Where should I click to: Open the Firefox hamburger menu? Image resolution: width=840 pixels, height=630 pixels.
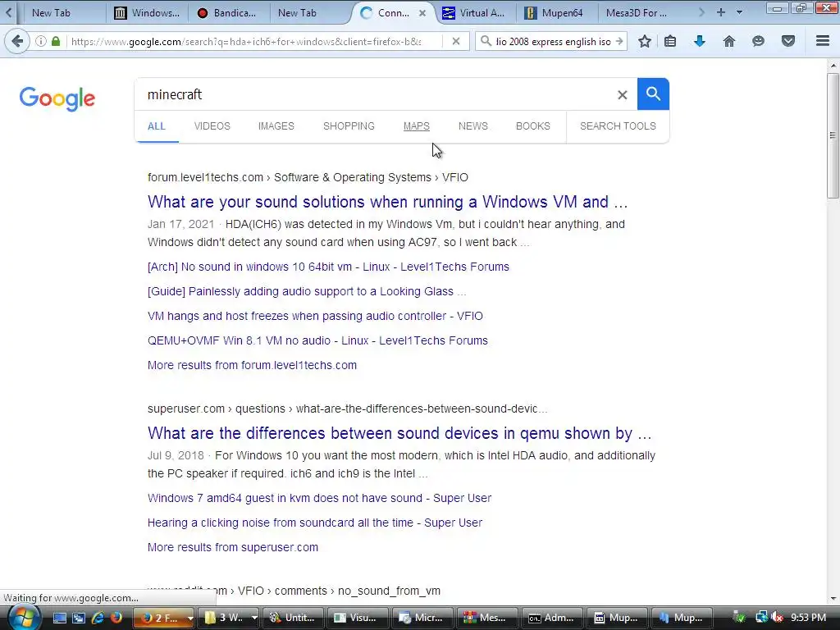(x=823, y=41)
